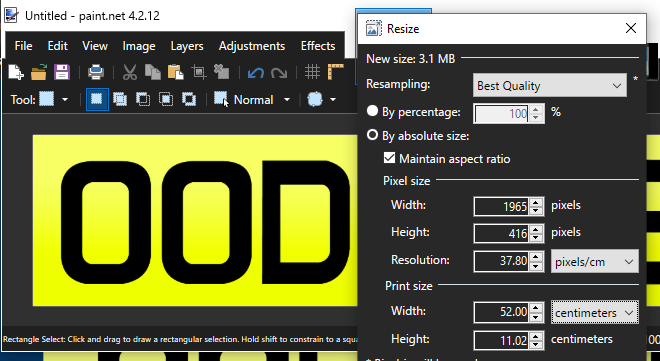
Task: Click the percentage value field
Action: [501, 113]
